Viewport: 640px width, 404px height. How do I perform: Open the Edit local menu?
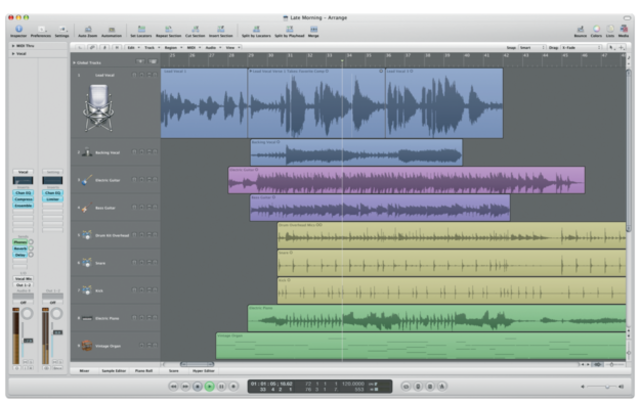tap(133, 48)
